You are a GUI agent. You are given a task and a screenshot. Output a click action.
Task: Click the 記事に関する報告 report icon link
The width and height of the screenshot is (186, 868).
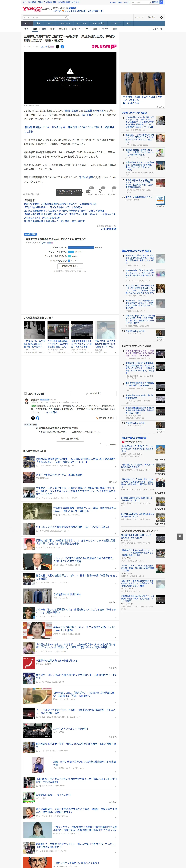click(32, 194)
